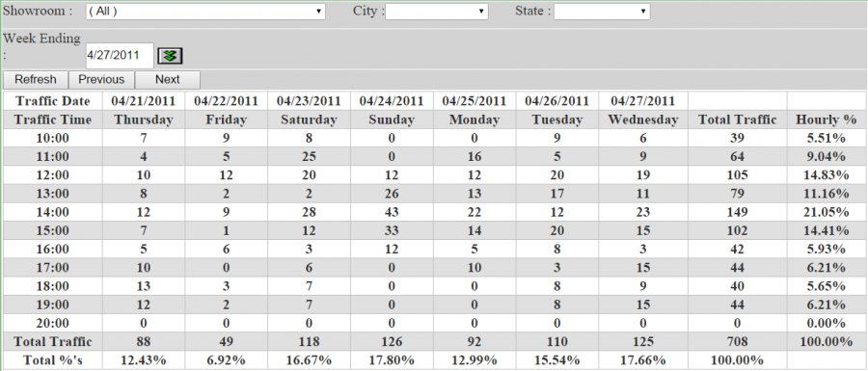The image size is (868, 371).
Task: Click the 149 total traffic value
Action: (x=738, y=212)
